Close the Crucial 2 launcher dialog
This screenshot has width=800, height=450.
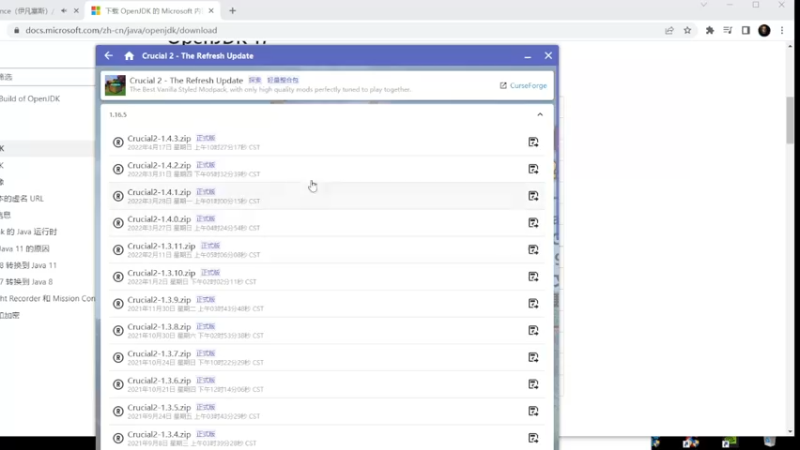548,56
